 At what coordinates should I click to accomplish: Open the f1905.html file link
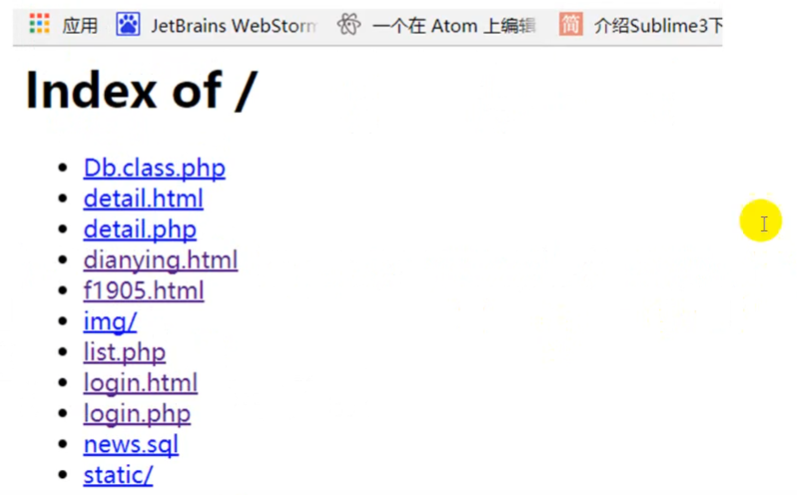144,291
